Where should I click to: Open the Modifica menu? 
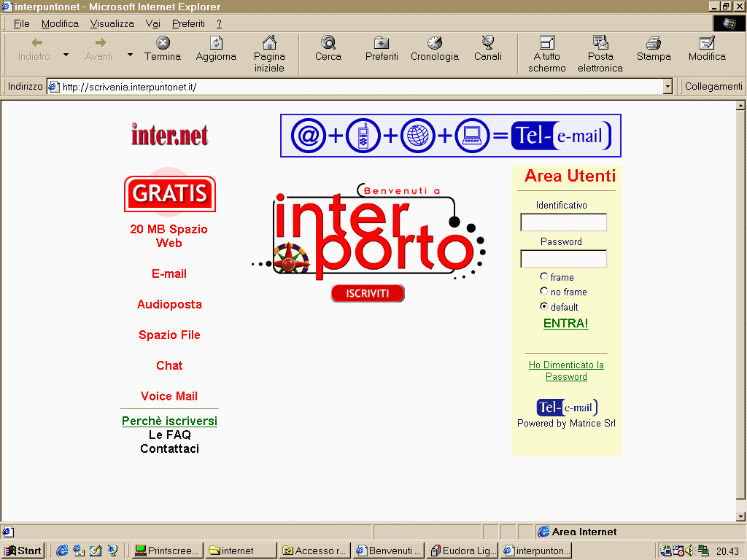(x=60, y=23)
